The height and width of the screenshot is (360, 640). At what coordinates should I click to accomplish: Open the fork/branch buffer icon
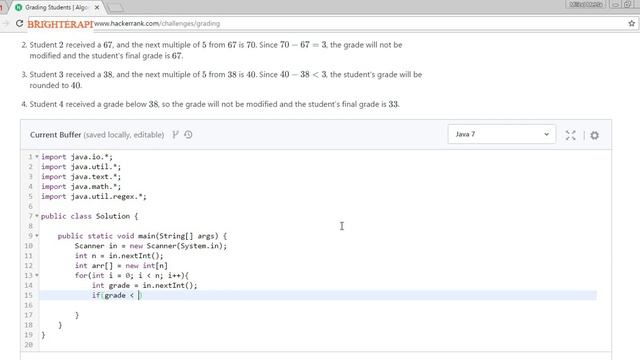click(x=175, y=134)
